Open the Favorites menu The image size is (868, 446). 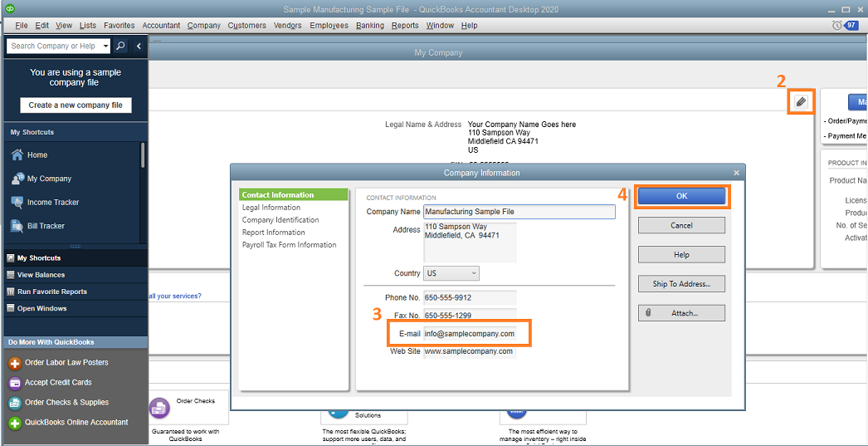tap(119, 26)
